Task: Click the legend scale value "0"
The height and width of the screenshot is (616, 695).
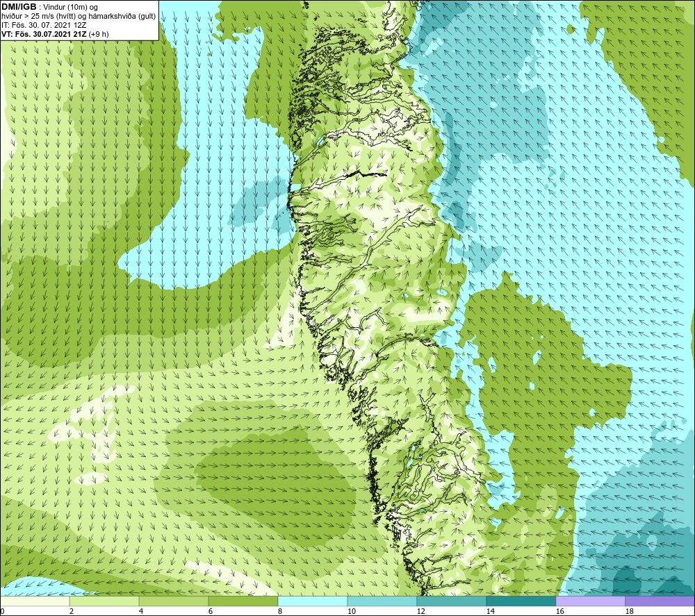Action: coord(2,612)
